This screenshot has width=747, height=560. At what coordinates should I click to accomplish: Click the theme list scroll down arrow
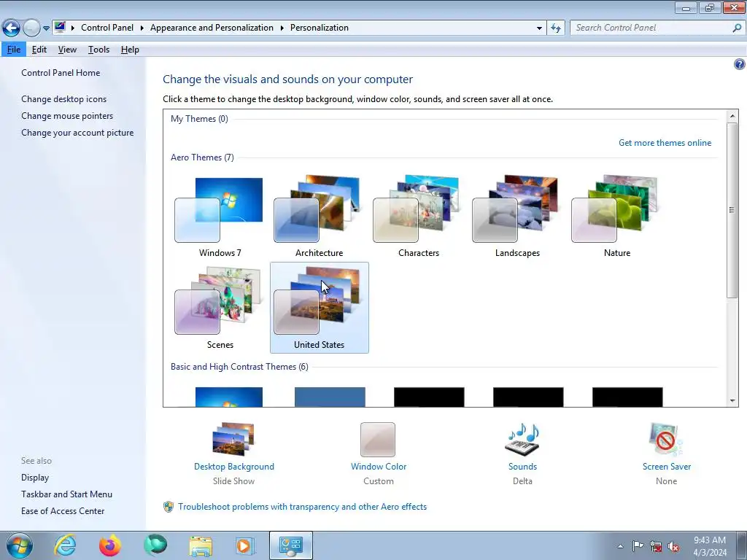(732, 400)
